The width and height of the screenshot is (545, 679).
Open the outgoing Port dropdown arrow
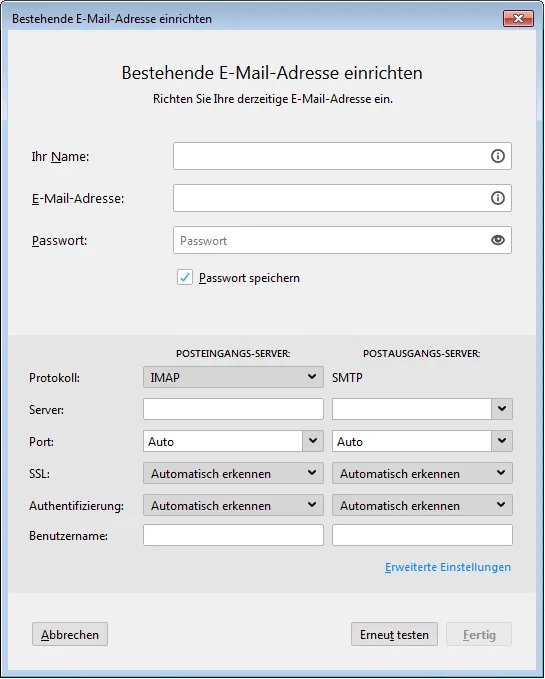[502, 441]
